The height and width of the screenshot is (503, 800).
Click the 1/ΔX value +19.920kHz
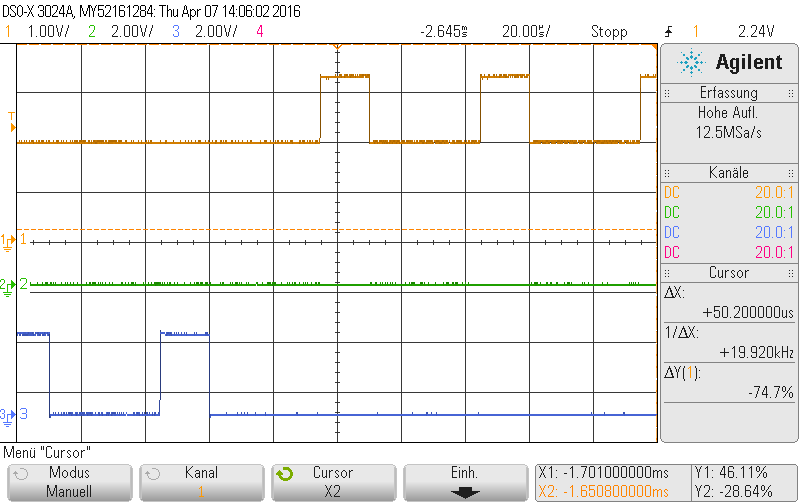pyautogui.click(x=756, y=353)
